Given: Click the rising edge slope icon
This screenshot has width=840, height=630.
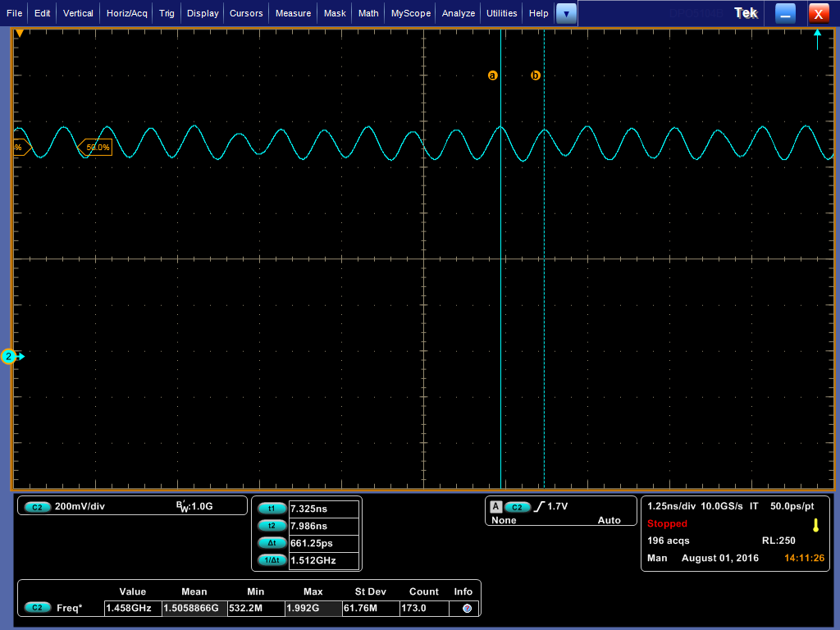Looking at the screenshot, I should click(x=539, y=507).
